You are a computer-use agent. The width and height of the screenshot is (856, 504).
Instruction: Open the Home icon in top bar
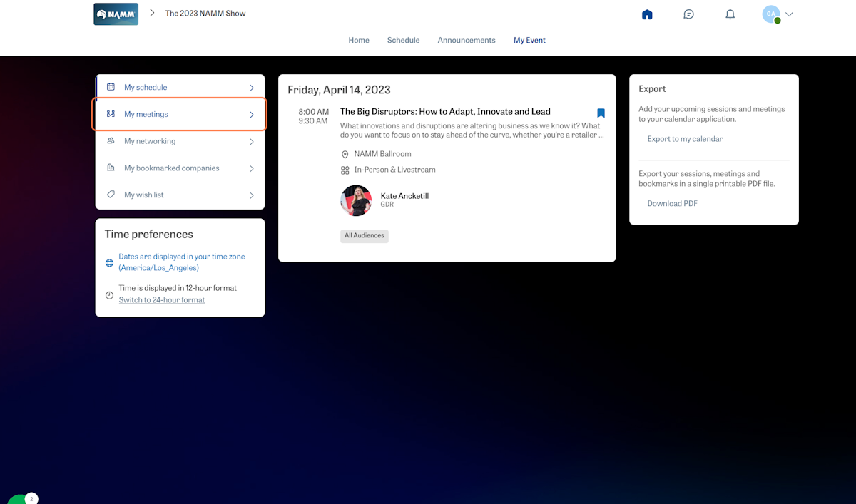click(646, 14)
